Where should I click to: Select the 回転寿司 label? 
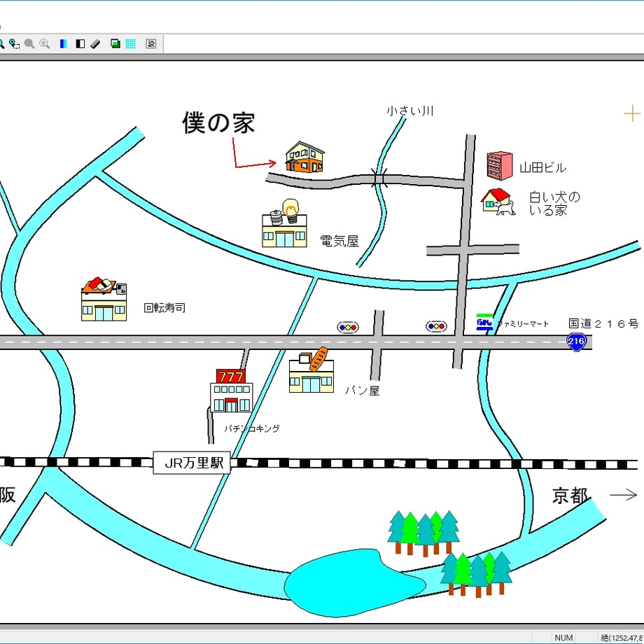click(x=164, y=307)
